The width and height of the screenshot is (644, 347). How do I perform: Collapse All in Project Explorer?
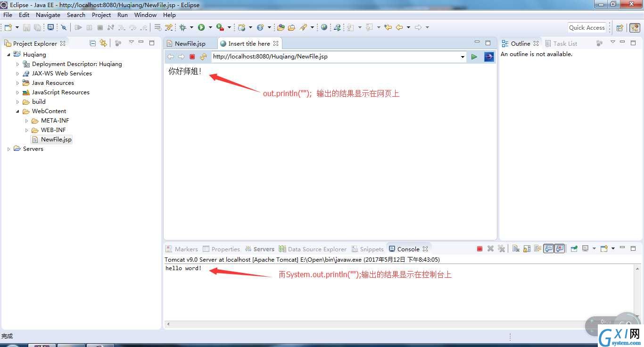pyautogui.click(x=93, y=43)
